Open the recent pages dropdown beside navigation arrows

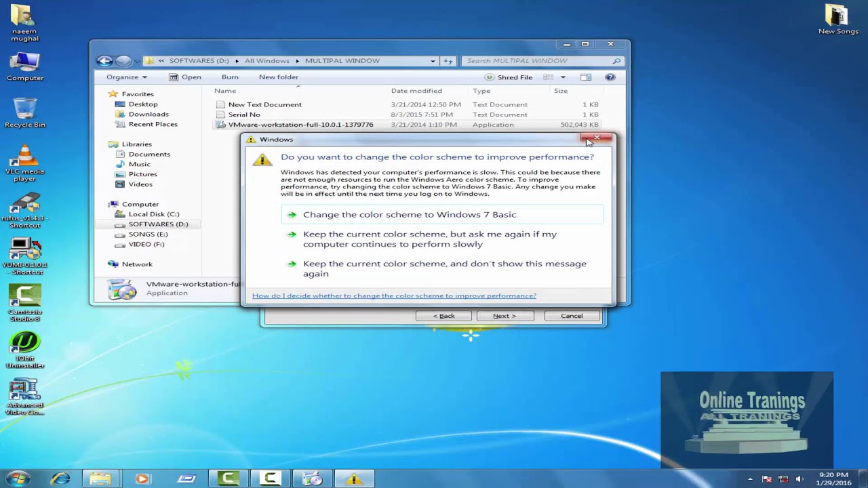[x=136, y=61]
